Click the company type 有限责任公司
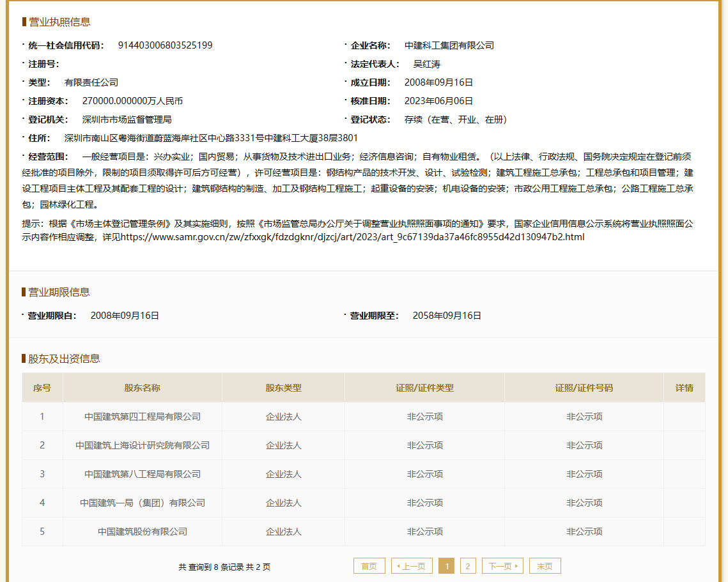This screenshot has height=582, width=728. click(91, 82)
